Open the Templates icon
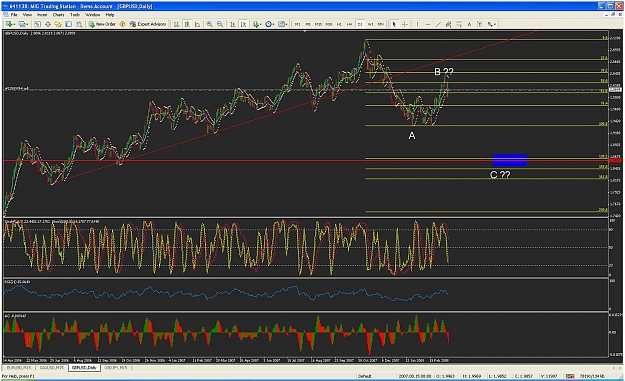The width and height of the screenshot is (625, 381). 281,24
